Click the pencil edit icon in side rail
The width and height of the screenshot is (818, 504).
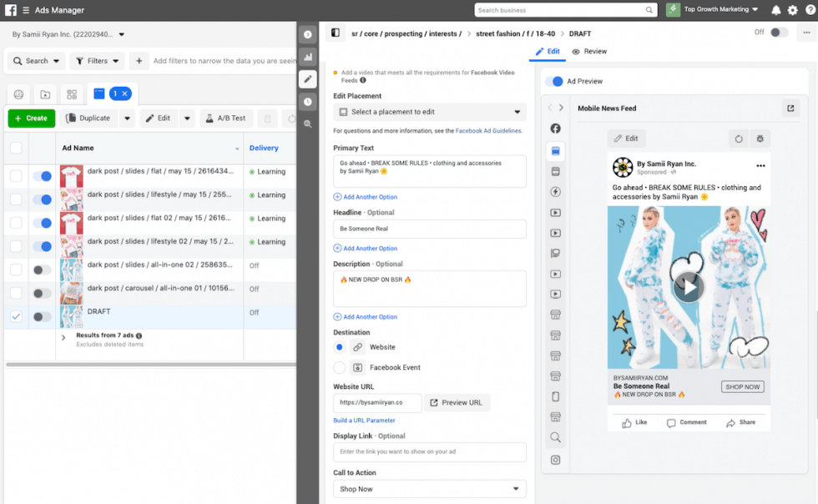pos(308,79)
